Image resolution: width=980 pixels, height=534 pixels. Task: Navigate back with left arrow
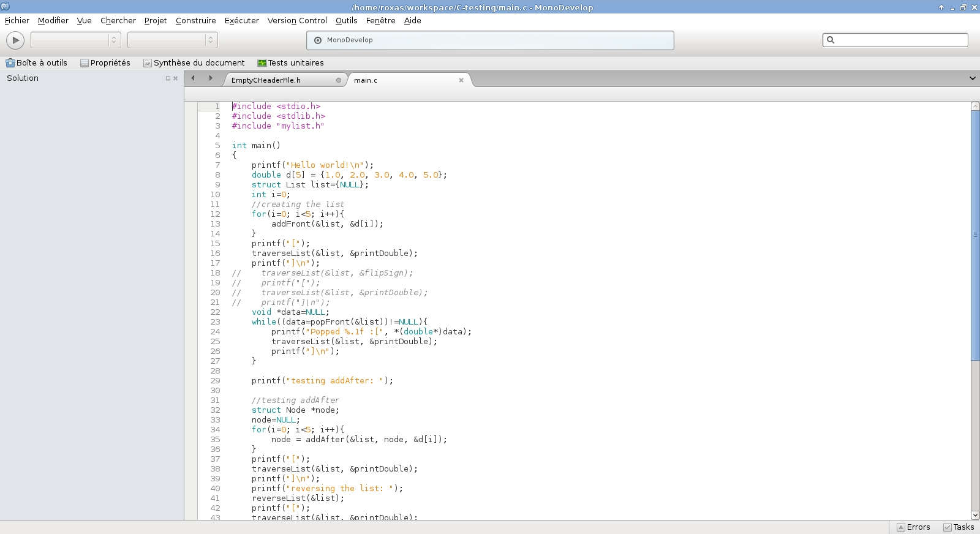pos(193,78)
